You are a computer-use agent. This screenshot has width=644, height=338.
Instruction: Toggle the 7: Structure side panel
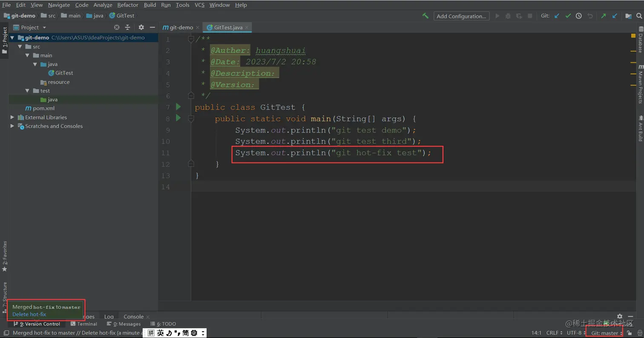(4, 297)
